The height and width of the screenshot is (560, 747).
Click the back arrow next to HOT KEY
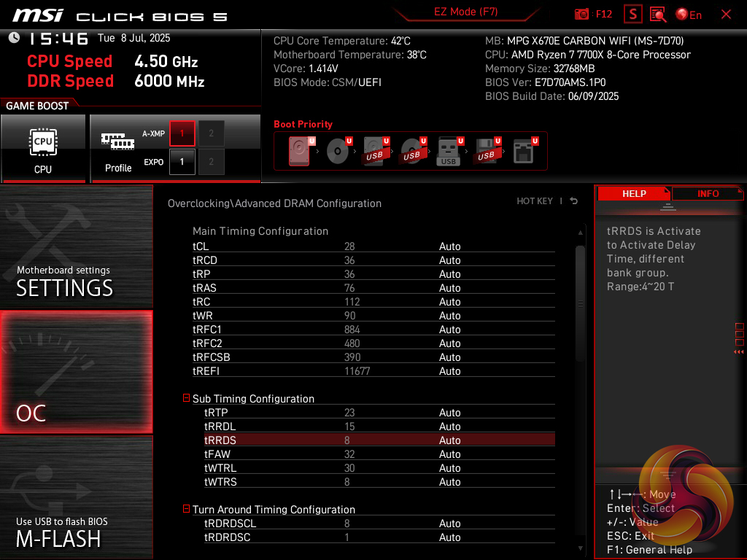[x=574, y=201]
